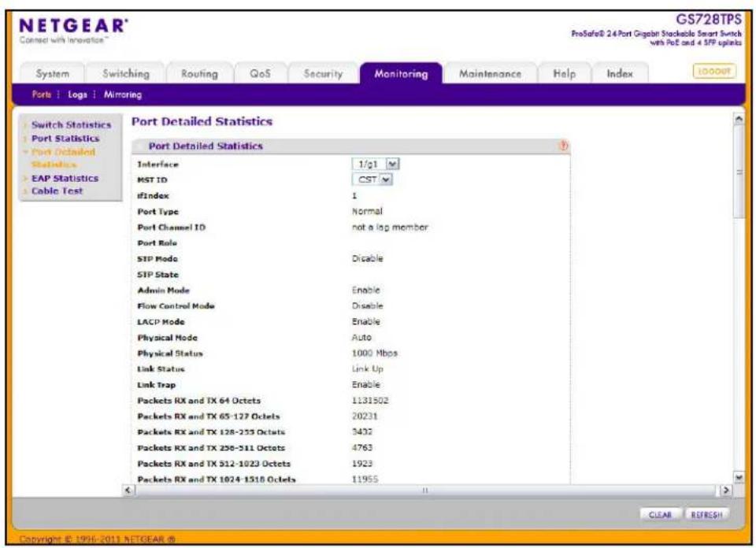The width and height of the screenshot is (756, 548).
Task: Click the '1923' packets value
Action: tap(362, 464)
